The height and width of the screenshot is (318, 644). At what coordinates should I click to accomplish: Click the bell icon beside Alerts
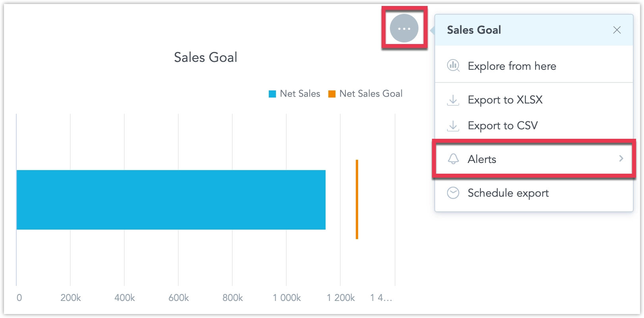point(453,159)
